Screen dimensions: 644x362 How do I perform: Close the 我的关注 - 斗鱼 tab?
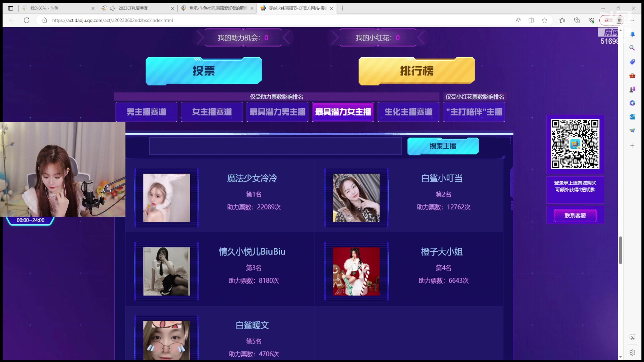point(93,8)
